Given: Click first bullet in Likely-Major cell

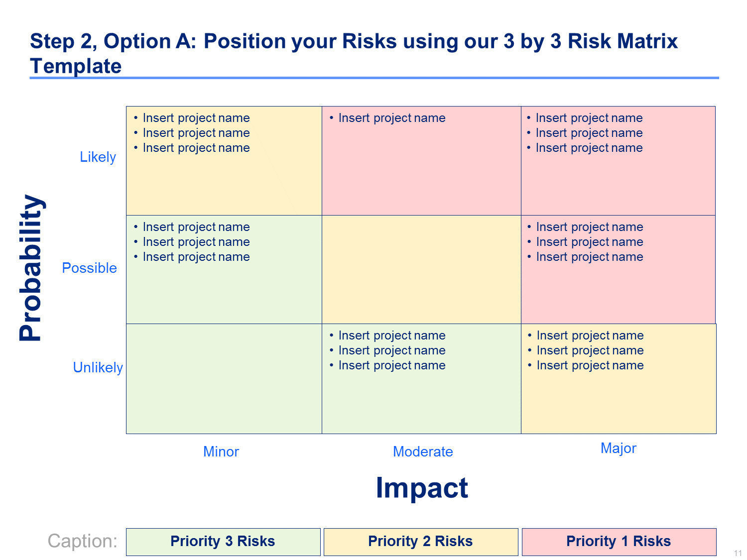Looking at the screenshot, I should click(589, 118).
